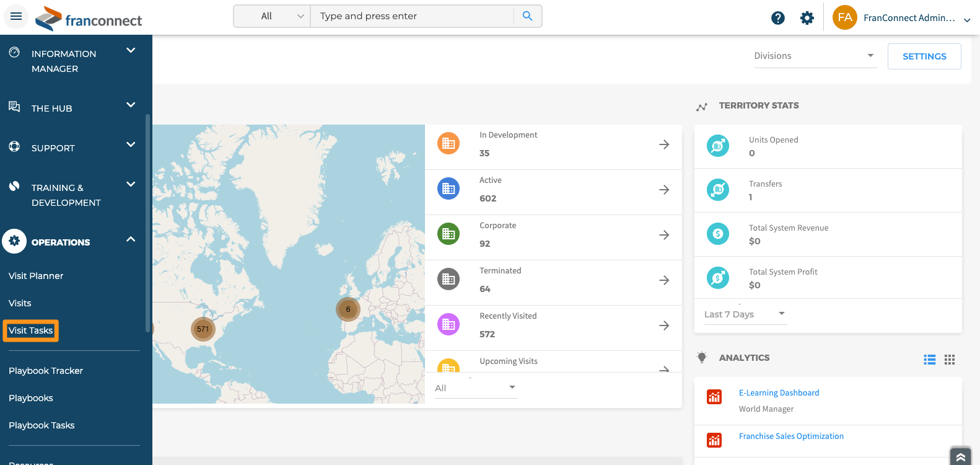Open the All search category dropdown

pyautogui.click(x=272, y=16)
